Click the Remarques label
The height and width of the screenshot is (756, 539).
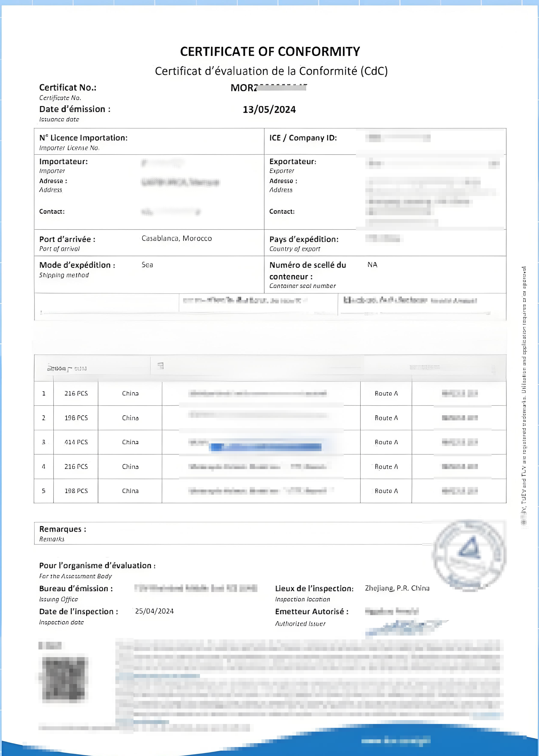63,529
